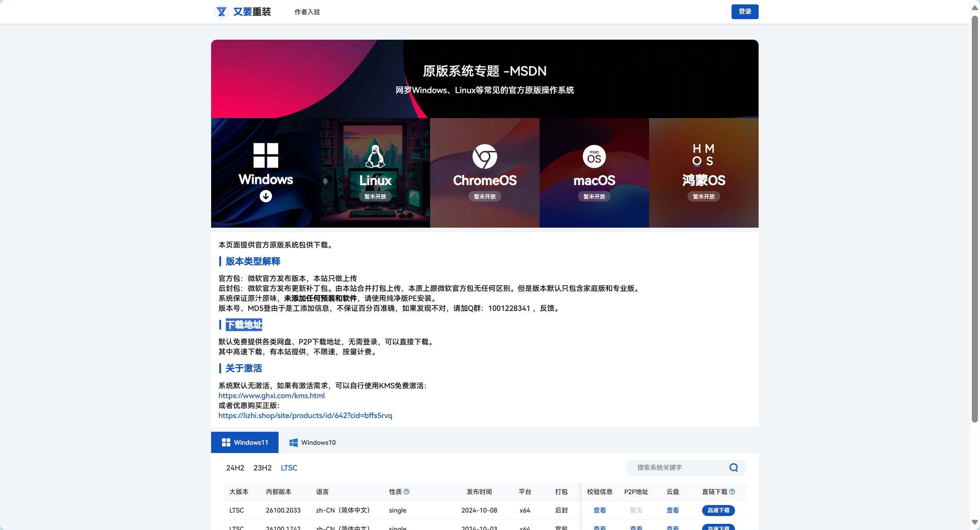Click help icon next to 性质 column

[x=407, y=492]
